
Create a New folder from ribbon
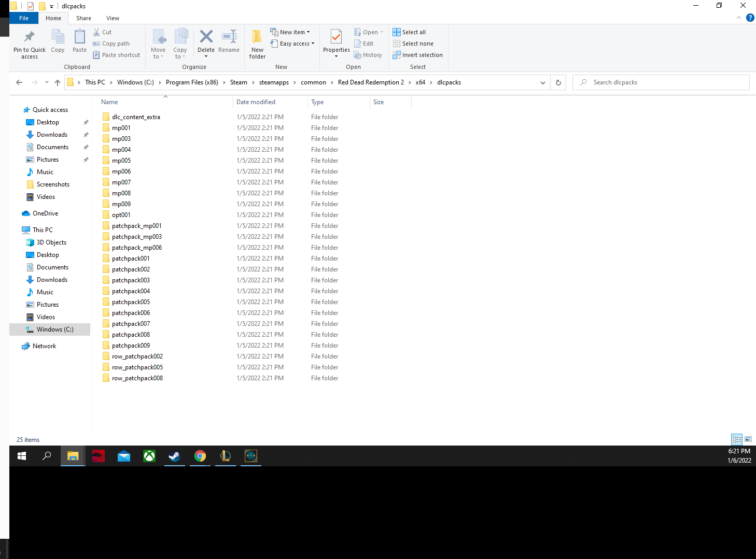point(257,44)
